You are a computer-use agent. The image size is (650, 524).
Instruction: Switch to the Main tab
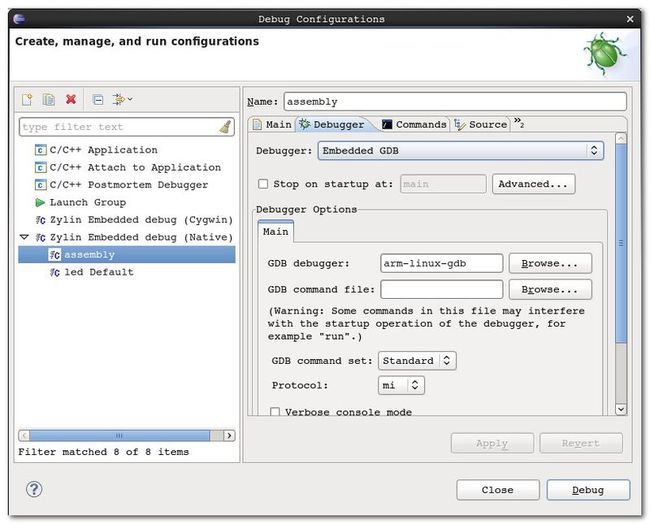click(x=272, y=124)
